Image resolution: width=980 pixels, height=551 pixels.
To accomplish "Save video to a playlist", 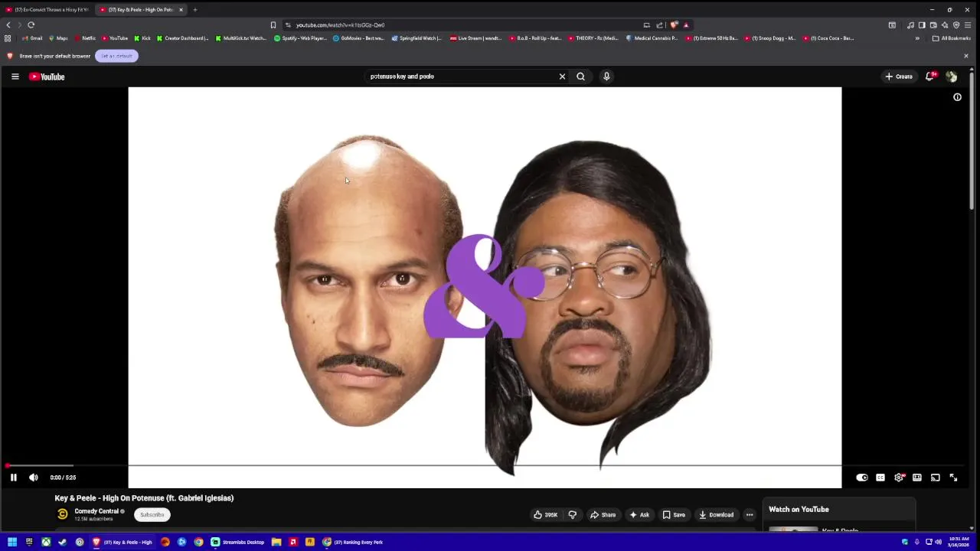I will pos(674,515).
